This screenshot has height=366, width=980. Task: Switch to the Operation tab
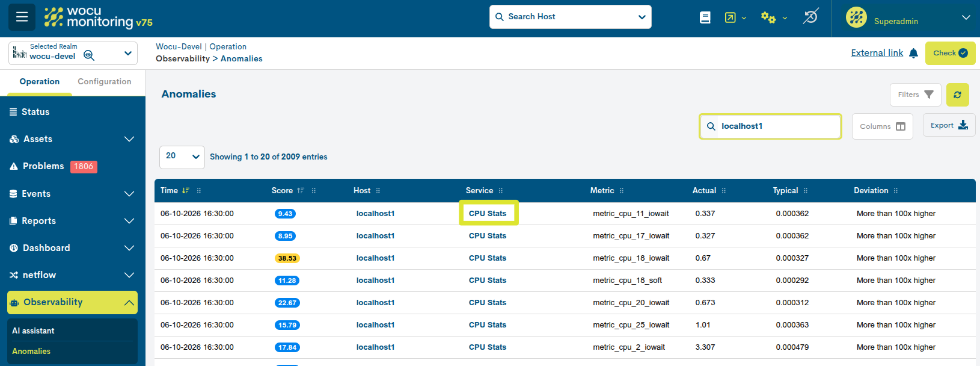point(40,82)
